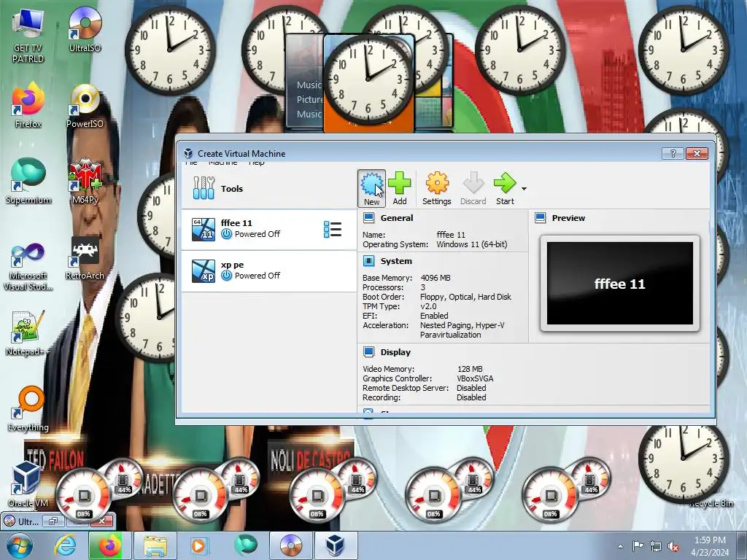Click the Add machine plus icon

pos(399,189)
